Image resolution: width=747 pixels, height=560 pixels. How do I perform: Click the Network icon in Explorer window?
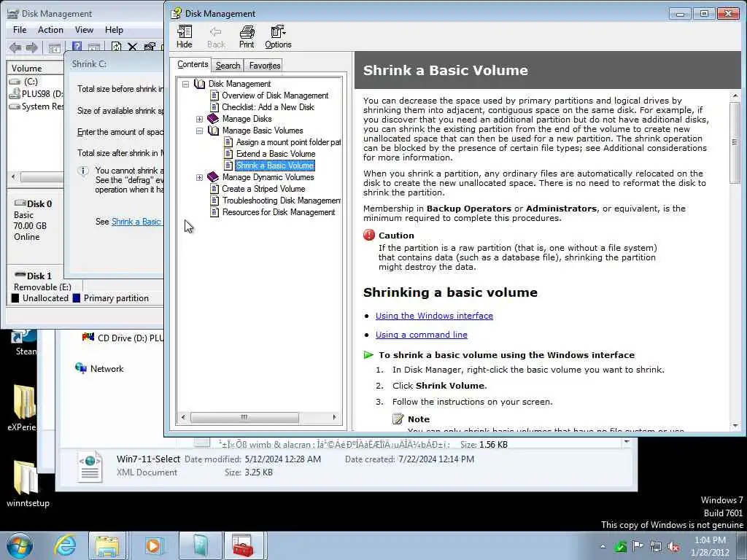pos(81,368)
